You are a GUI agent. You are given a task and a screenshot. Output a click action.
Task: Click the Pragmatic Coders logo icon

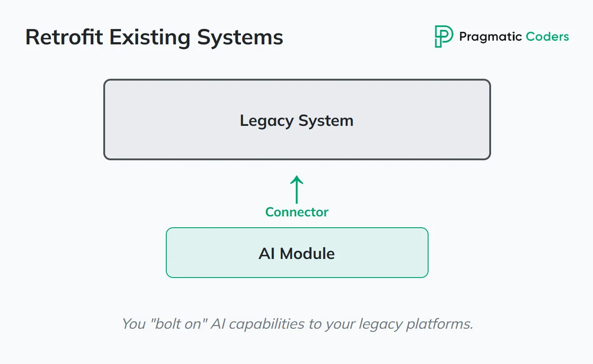[444, 37]
